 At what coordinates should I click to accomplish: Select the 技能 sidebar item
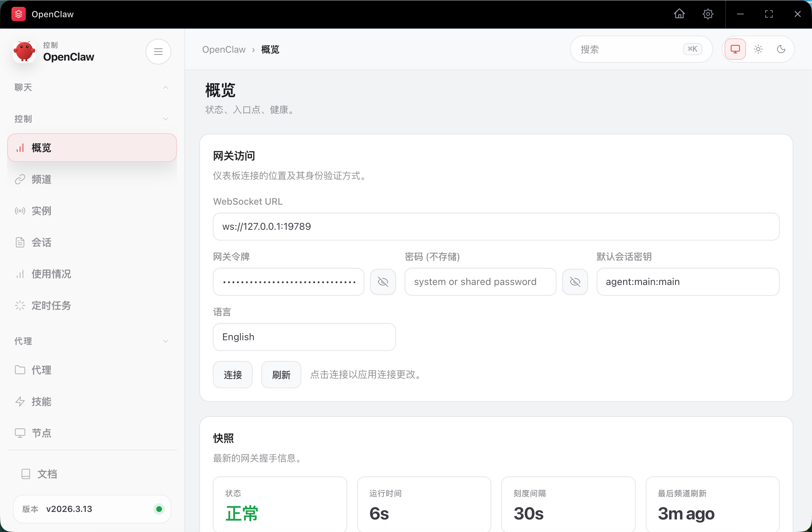coord(41,402)
